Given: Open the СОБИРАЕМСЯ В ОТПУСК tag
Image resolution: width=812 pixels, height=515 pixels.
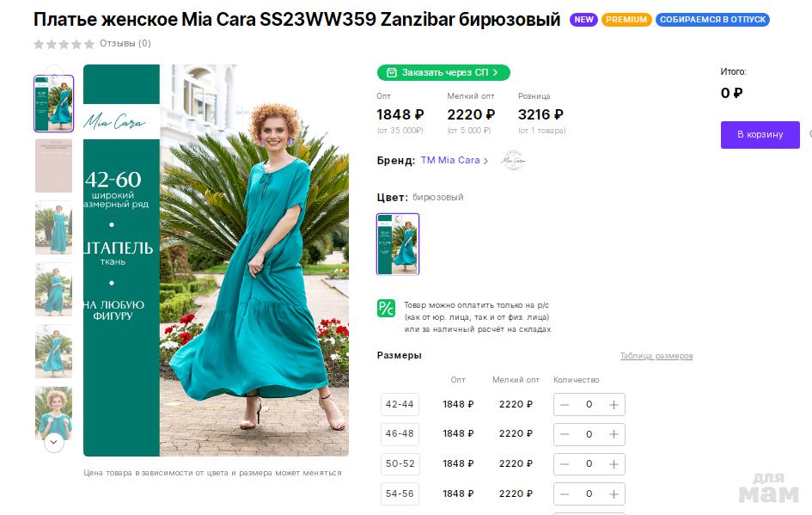Looking at the screenshot, I should (712, 20).
